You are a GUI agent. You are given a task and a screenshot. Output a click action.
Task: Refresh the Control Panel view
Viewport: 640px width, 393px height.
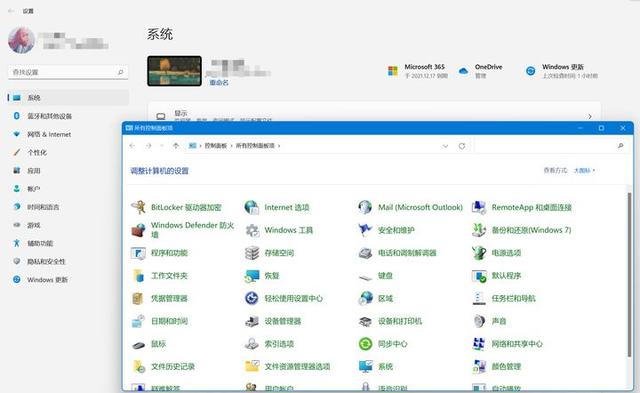click(462, 146)
